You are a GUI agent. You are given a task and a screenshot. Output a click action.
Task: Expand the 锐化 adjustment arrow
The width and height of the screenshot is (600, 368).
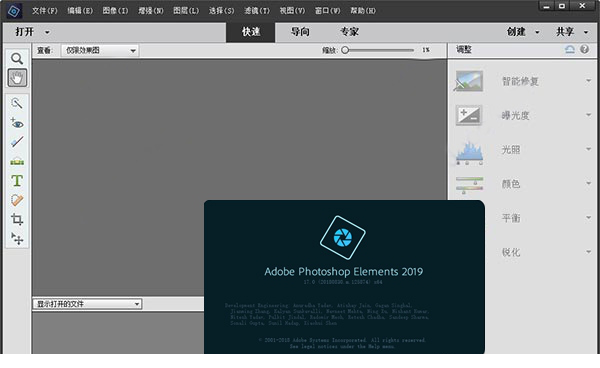pos(588,252)
